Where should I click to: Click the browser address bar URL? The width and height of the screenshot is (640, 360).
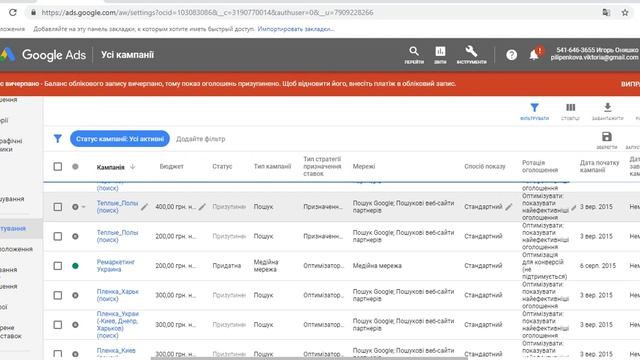(207, 12)
